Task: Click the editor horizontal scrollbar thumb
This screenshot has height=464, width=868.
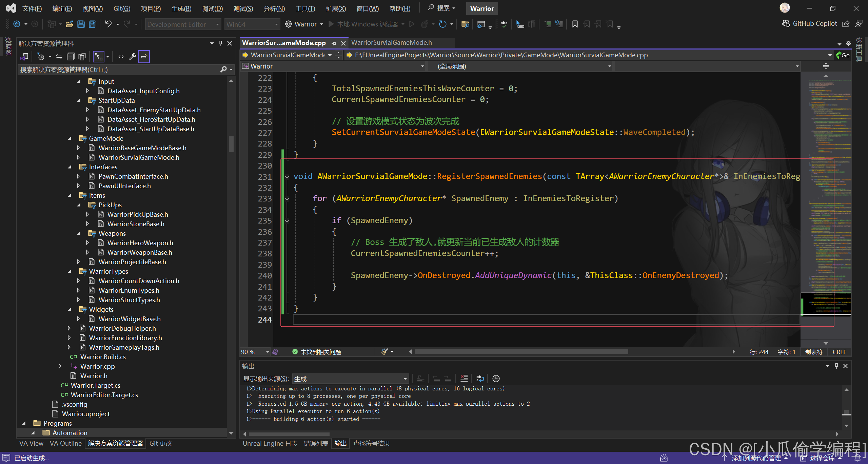Action: point(521,352)
